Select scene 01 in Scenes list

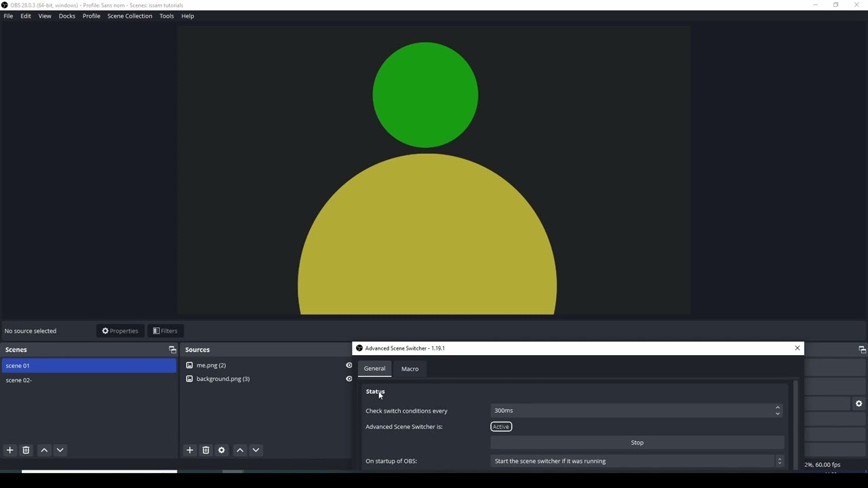pos(89,366)
